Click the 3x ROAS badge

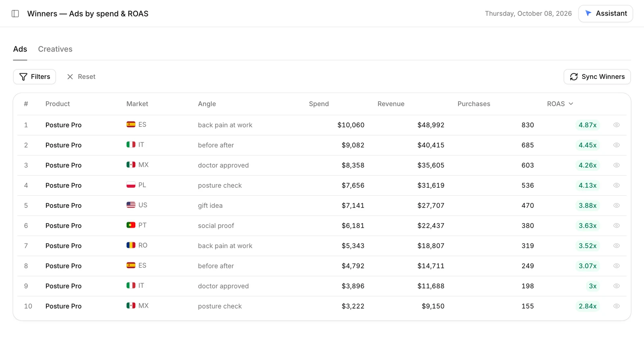[592, 286]
